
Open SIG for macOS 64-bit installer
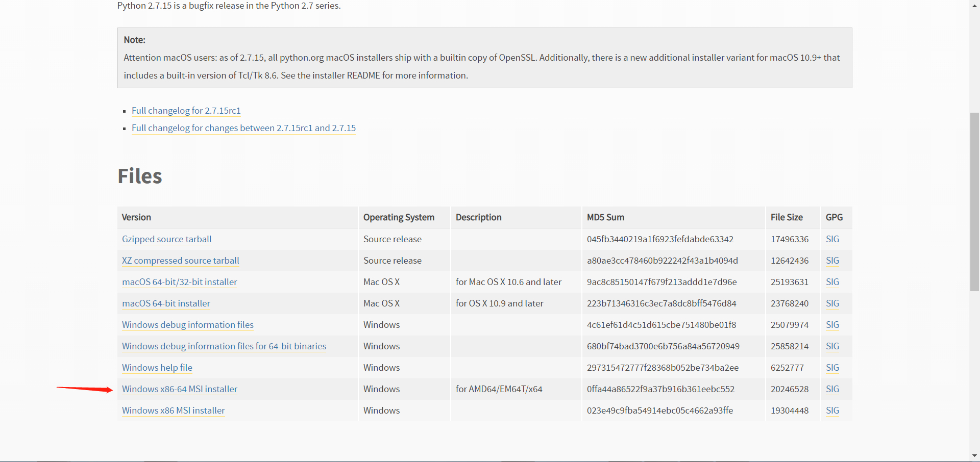coord(832,303)
